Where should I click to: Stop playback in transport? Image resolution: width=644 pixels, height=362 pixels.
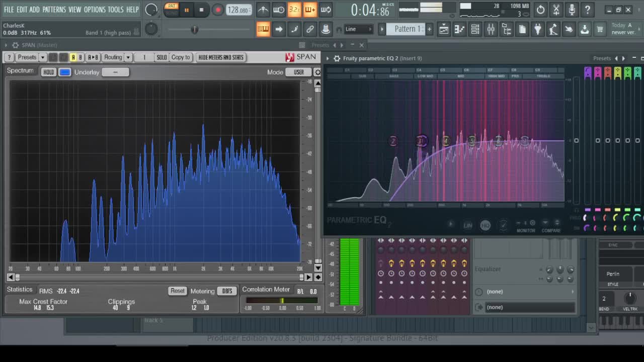click(202, 10)
